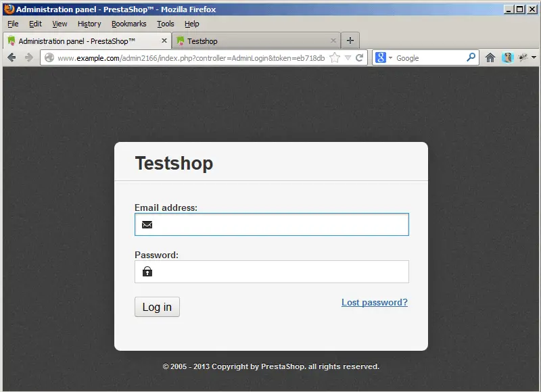The image size is (541, 392).
Task: Reload the page with the refresh icon
Action: coord(360,57)
